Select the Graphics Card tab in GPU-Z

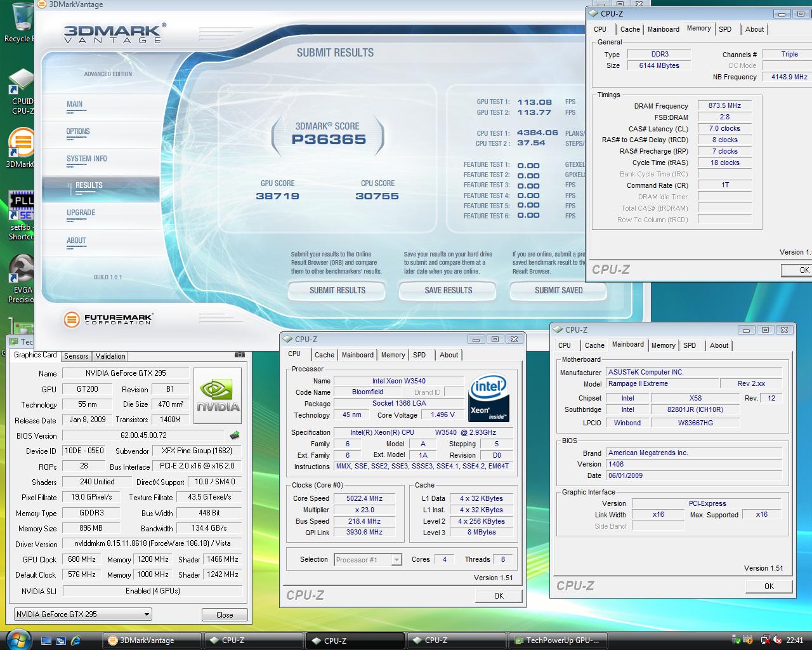36,355
